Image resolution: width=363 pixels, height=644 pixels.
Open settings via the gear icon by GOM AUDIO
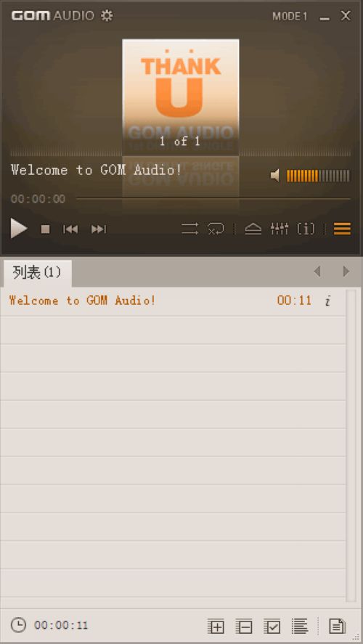point(107,15)
